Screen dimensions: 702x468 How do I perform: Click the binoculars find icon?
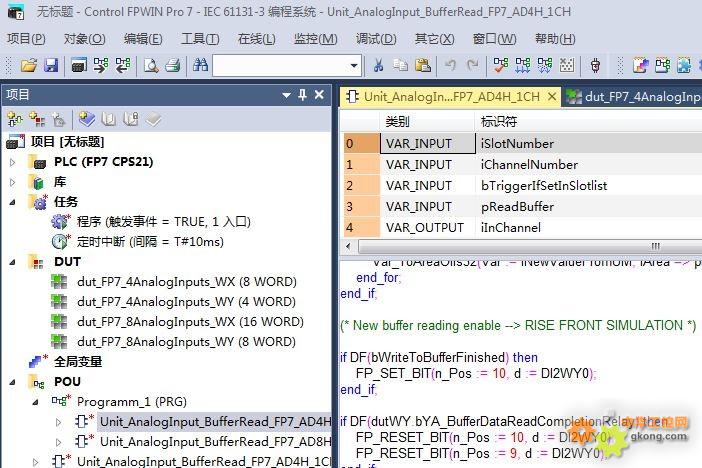tap(200, 66)
